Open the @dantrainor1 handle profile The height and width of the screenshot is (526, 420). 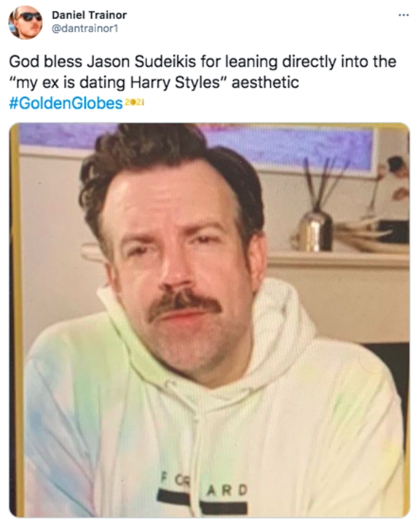(85, 29)
